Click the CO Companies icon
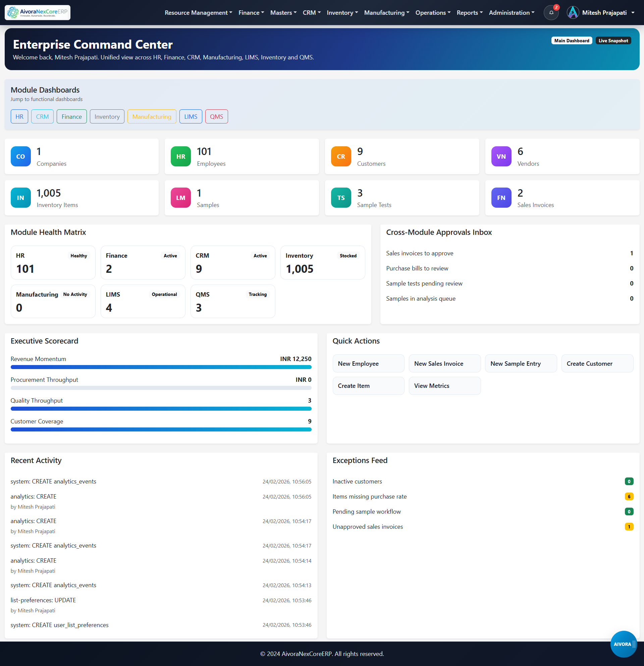Viewport: 644px width, 666px height. (x=20, y=156)
